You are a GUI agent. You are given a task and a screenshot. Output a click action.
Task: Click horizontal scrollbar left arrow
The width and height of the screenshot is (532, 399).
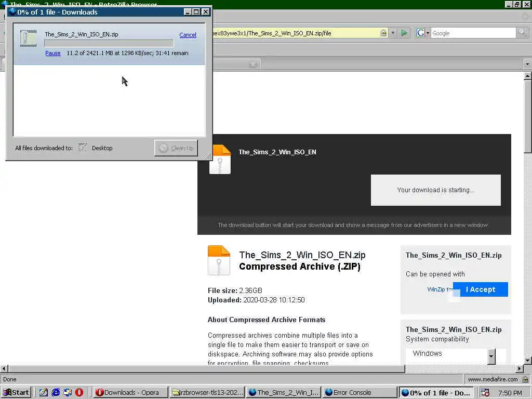click(x=4, y=368)
